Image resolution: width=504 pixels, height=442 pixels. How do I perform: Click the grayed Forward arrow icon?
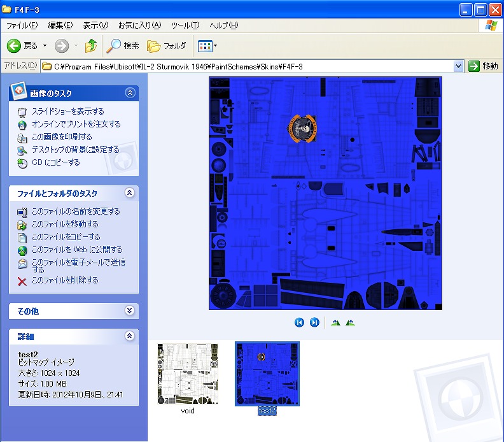61,46
